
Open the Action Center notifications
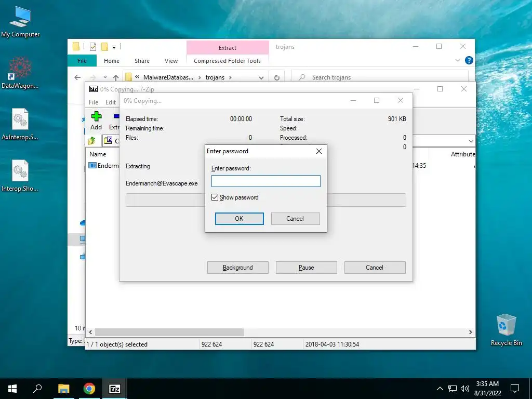pyautogui.click(x=515, y=389)
